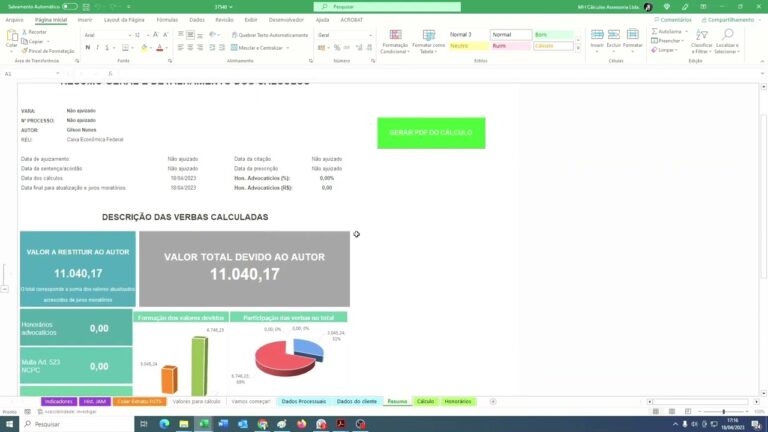Click Classificar e Filtrar icon
The width and height of the screenshot is (768, 432).
(x=701, y=35)
